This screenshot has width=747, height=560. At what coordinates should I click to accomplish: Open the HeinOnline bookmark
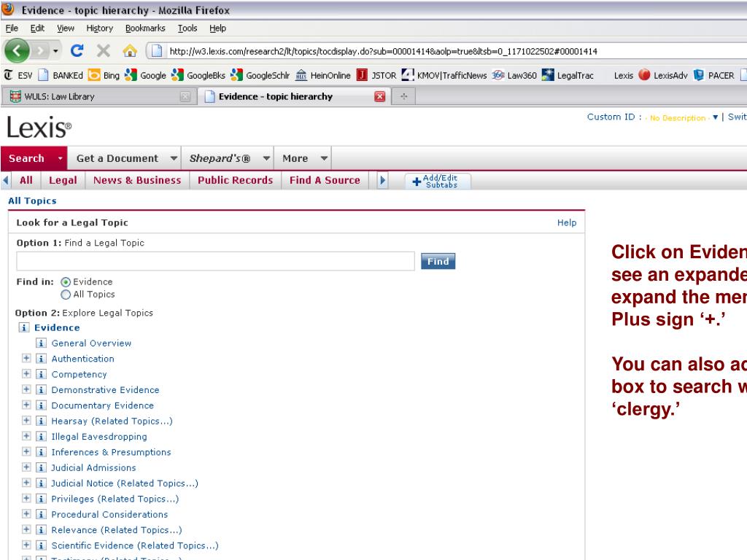point(323,75)
